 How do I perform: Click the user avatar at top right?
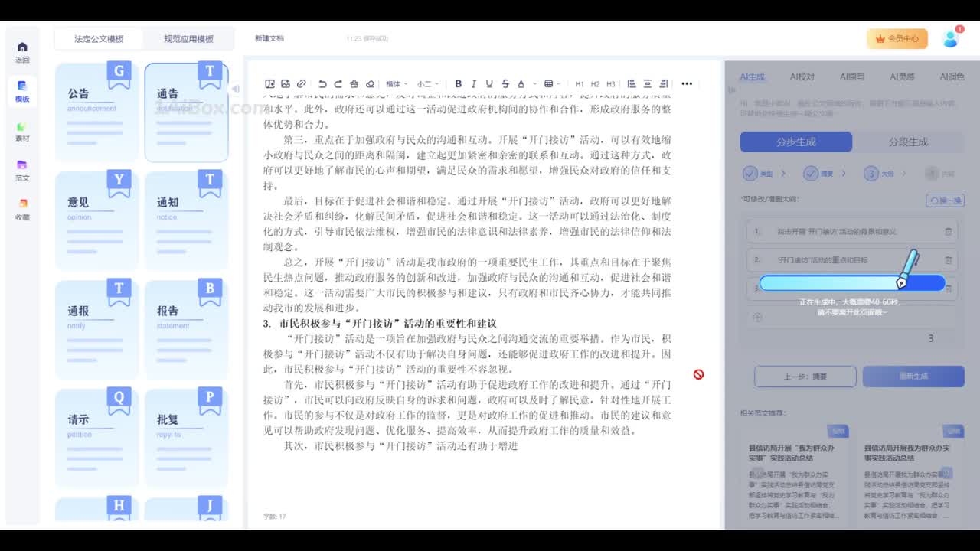pyautogui.click(x=950, y=39)
